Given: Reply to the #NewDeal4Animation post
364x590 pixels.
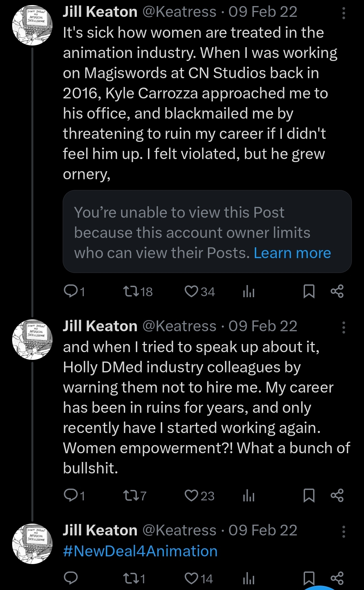Looking at the screenshot, I should point(71,578).
